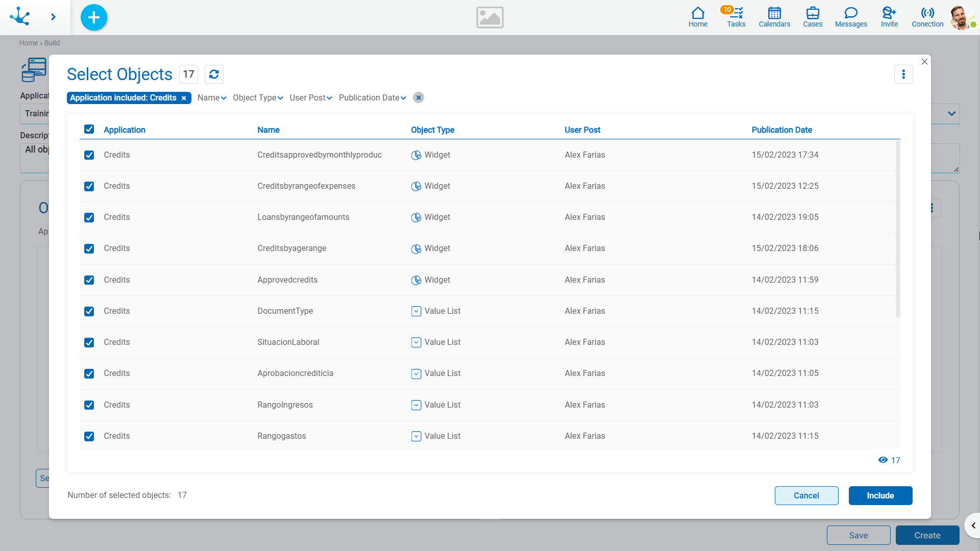Uncheck the select-all header checkbox
This screenshot has width=980, height=551.
pyautogui.click(x=89, y=129)
